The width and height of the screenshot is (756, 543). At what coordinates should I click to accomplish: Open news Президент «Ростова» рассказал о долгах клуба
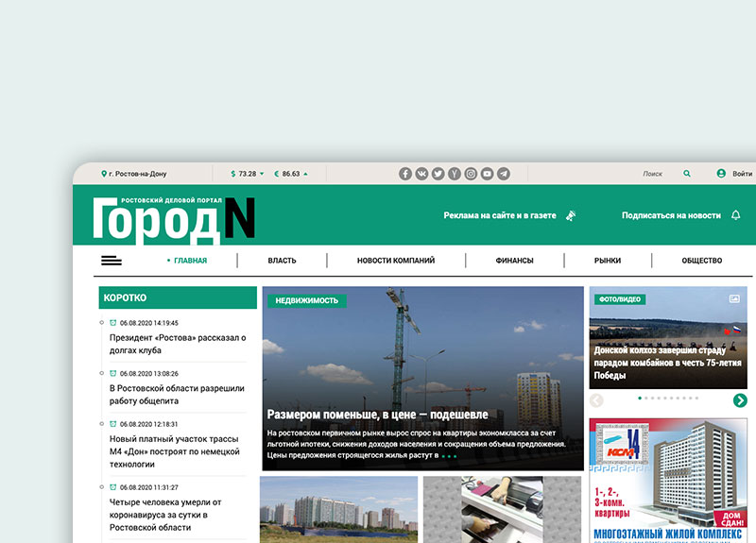click(178, 344)
